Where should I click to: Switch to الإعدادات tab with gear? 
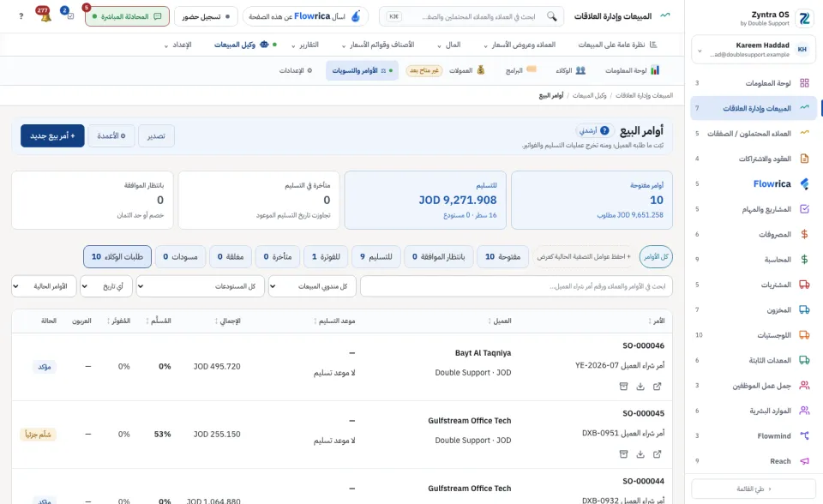click(296, 70)
